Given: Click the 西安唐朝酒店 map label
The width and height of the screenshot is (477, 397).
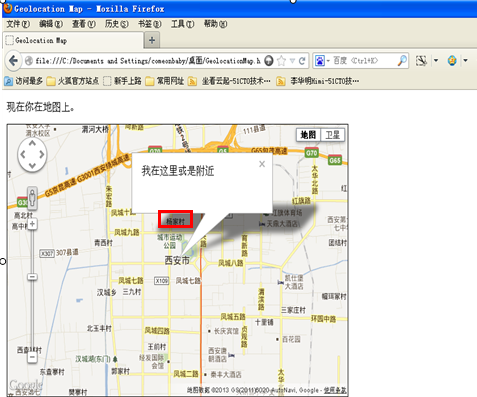Looking at the screenshot, I should point(217,355).
